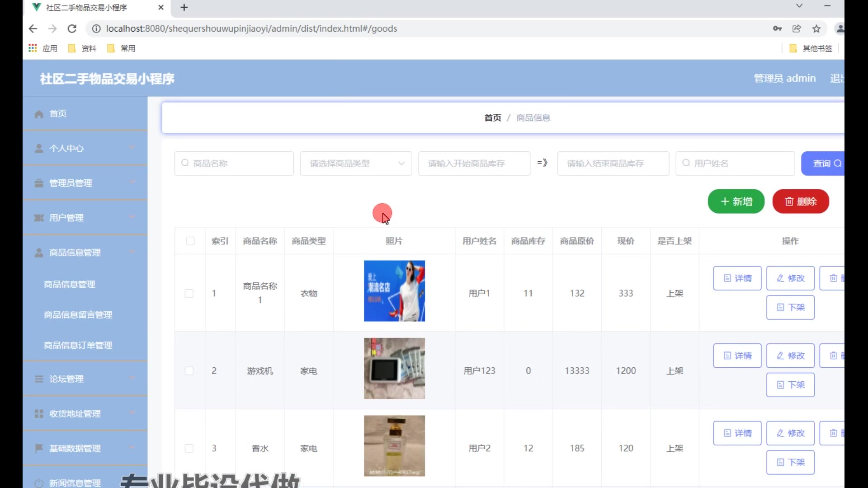Click the 商品名称1 clothing photo thumbnail
The width and height of the screenshot is (868, 488).
(394, 291)
